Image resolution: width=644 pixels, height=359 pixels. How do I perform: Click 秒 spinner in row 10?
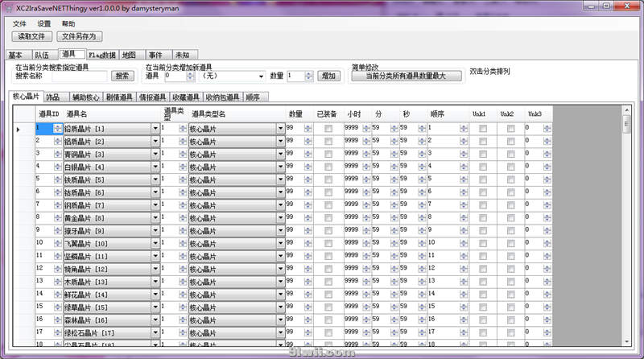[422, 243]
